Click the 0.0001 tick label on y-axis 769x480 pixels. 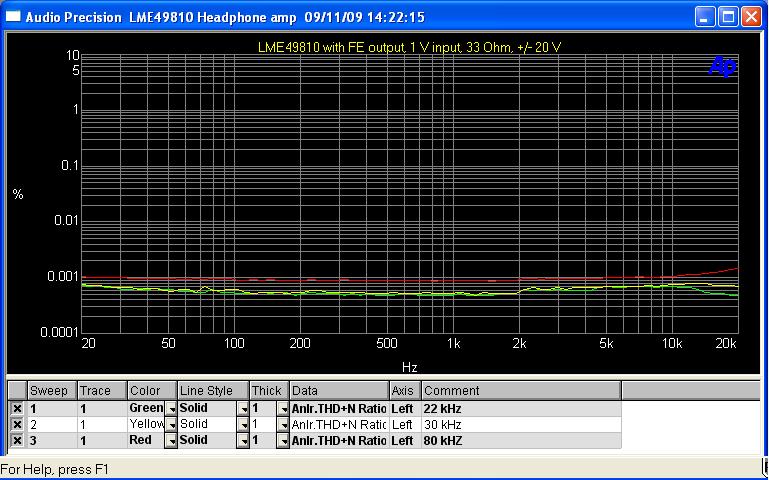pyautogui.click(x=59, y=332)
